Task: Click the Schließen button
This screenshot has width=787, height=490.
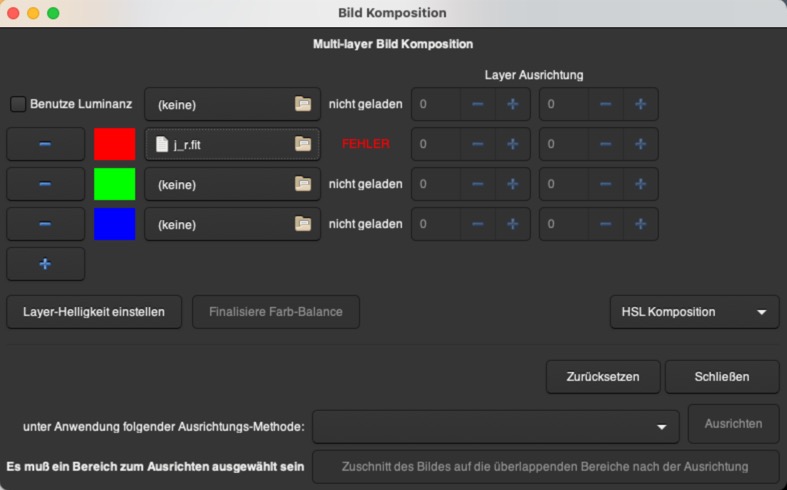Action: 721,377
